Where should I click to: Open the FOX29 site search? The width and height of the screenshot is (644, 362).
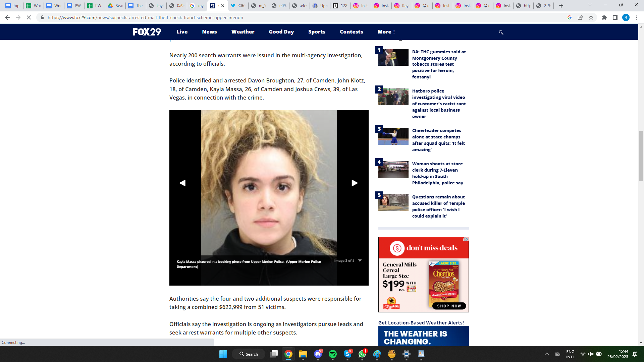501,32
